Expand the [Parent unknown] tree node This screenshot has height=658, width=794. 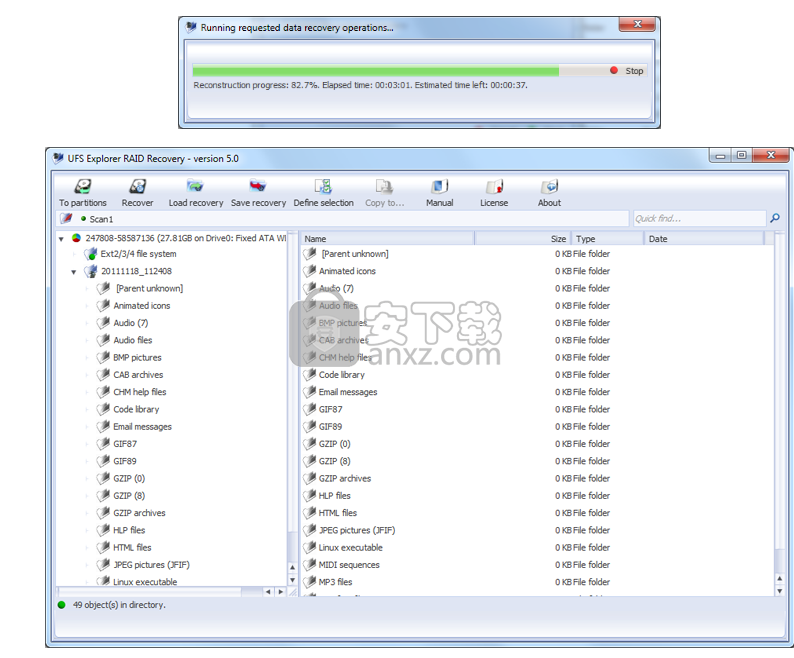[x=87, y=288]
